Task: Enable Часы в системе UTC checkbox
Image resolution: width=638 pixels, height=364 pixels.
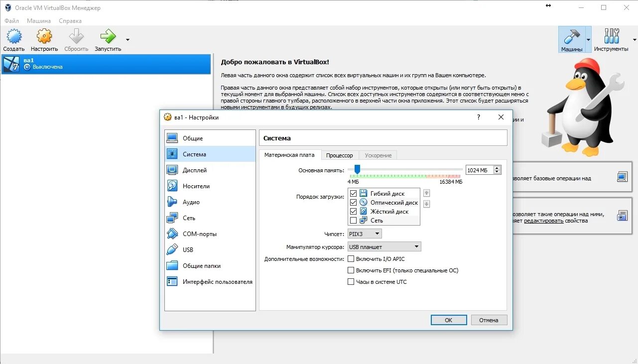Action: point(351,281)
